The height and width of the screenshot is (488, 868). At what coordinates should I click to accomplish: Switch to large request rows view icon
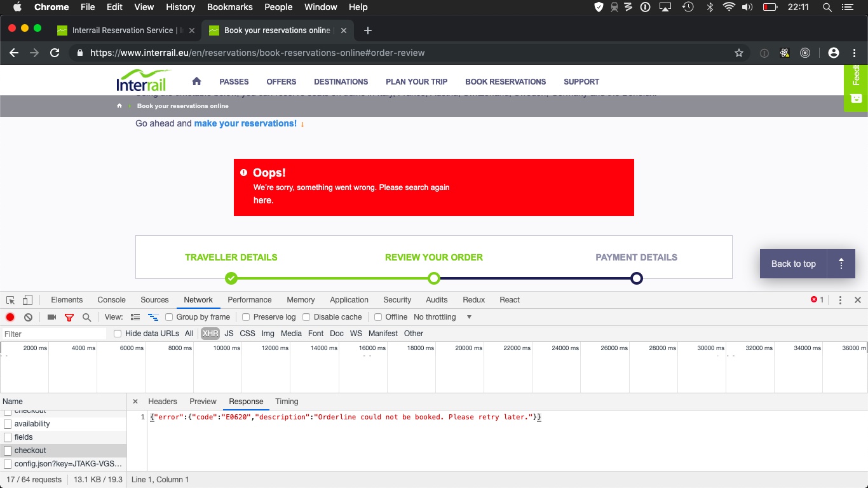click(x=135, y=317)
